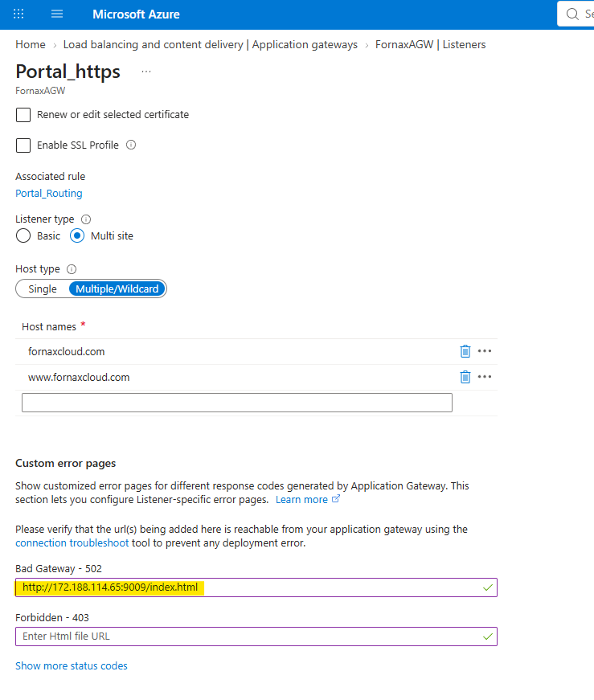The width and height of the screenshot is (594, 700).
Task: Switch host type to Multiple/Wildcard
Action: 117,289
